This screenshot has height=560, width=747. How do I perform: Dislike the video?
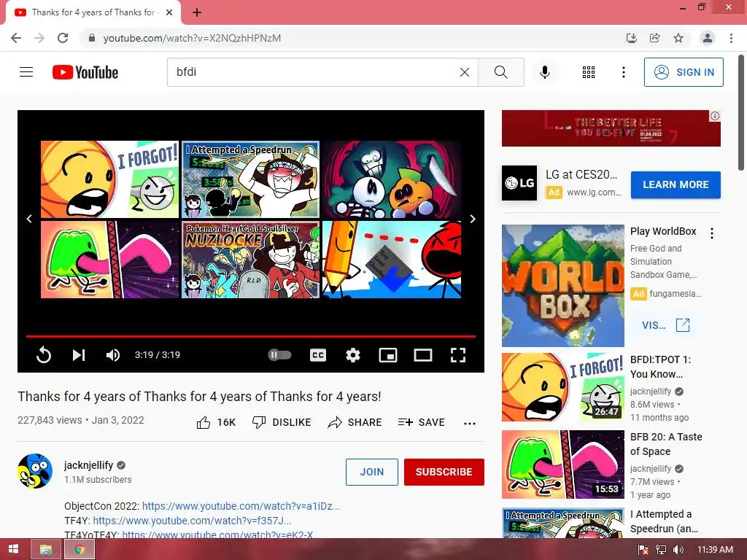click(282, 422)
